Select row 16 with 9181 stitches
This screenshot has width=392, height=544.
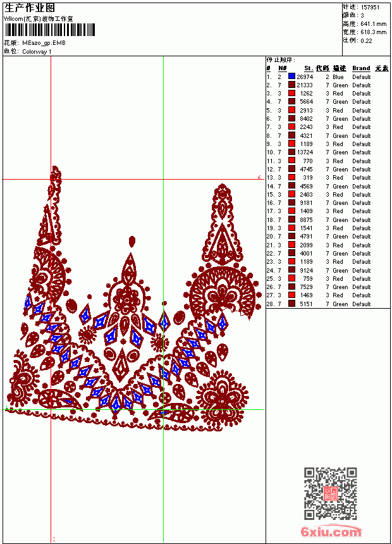point(328,202)
